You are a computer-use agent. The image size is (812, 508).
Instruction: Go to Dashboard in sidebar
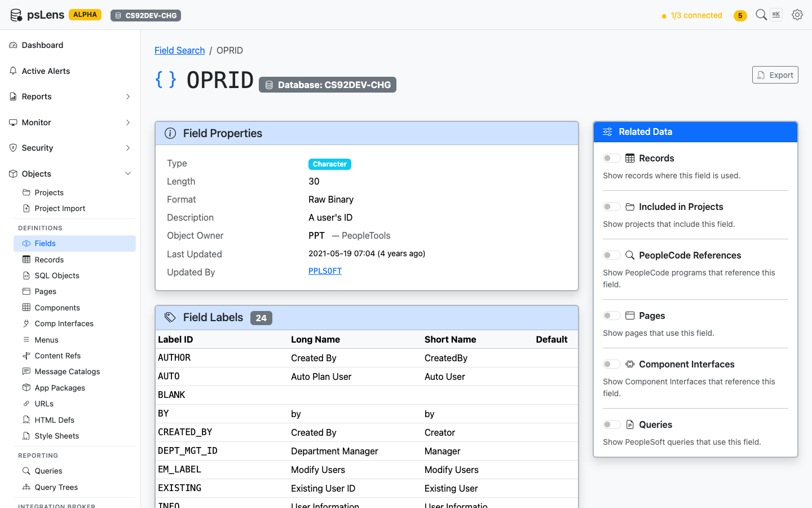(x=70, y=45)
